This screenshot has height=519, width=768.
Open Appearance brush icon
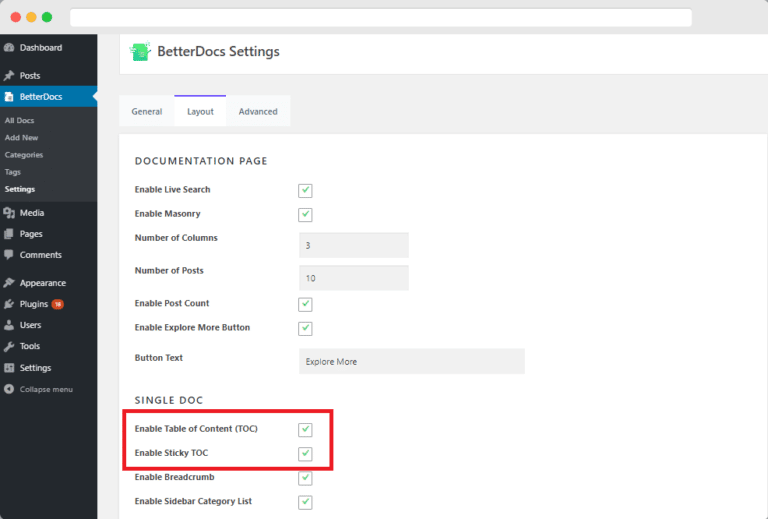click(x=9, y=283)
